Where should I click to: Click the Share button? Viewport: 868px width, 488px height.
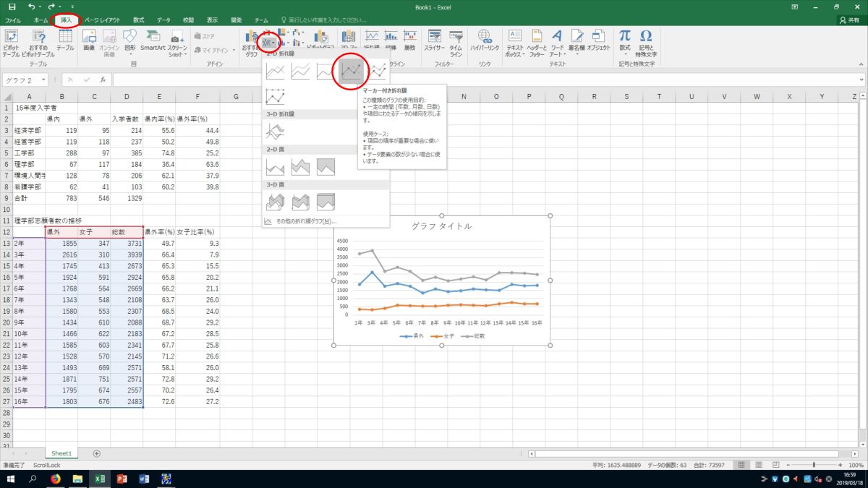pos(848,20)
